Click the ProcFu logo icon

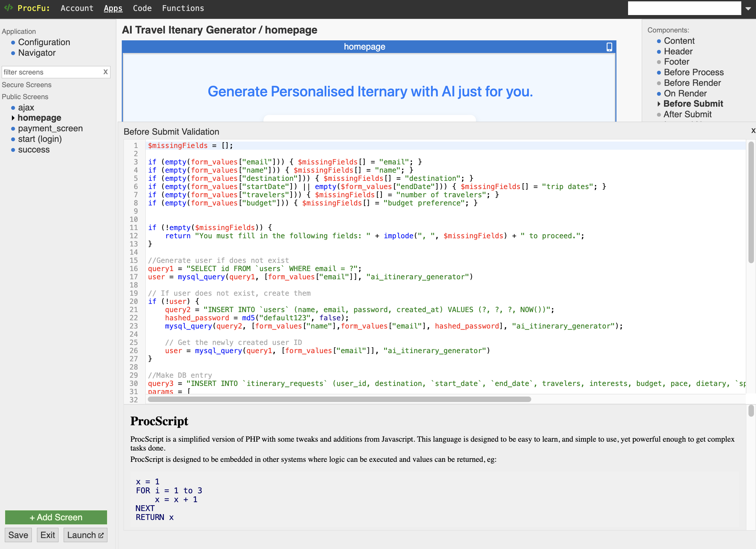coord(8,8)
